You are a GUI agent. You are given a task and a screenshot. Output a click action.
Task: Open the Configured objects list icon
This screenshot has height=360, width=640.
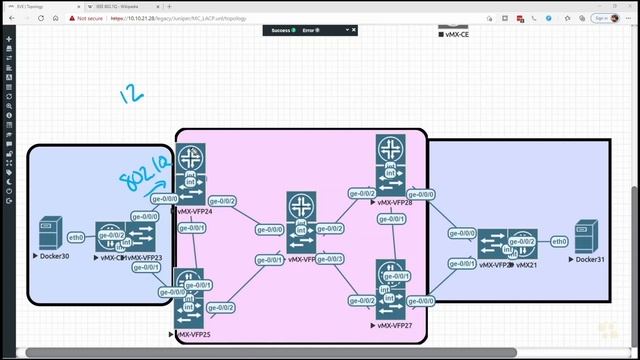[9, 87]
